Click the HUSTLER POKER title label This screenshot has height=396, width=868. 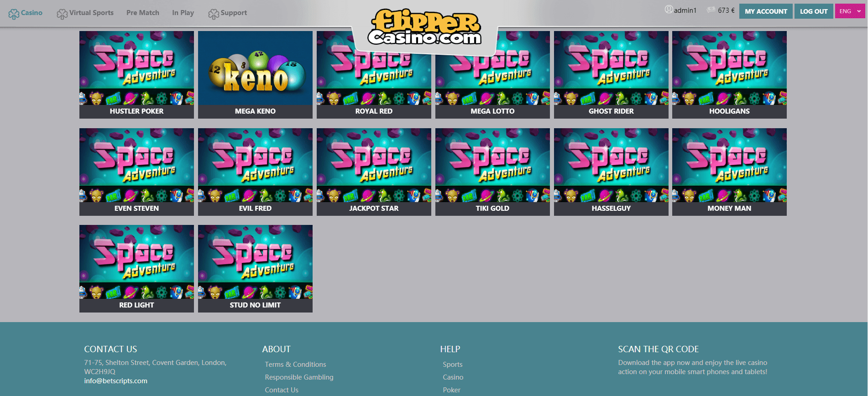tap(136, 111)
